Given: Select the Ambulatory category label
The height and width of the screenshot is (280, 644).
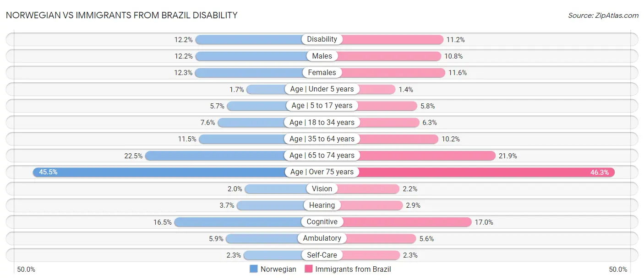Looking at the screenshot, I should tap(322, 238).
